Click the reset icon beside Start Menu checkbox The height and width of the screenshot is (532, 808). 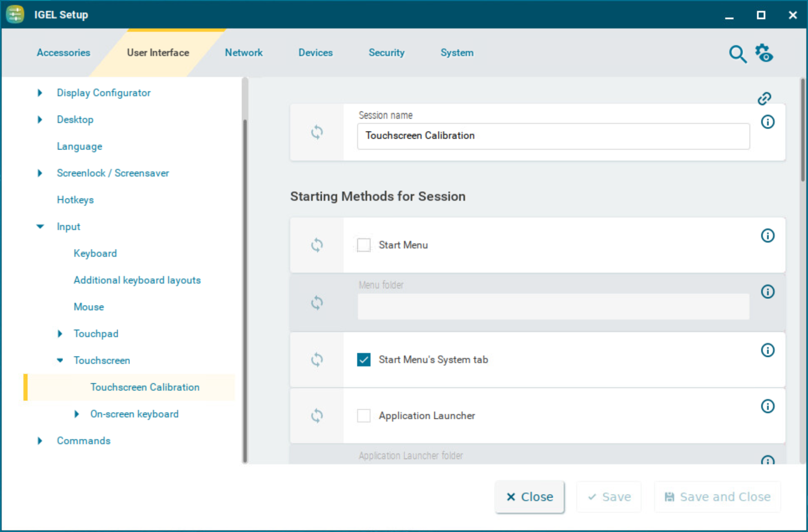coord(317,245)
